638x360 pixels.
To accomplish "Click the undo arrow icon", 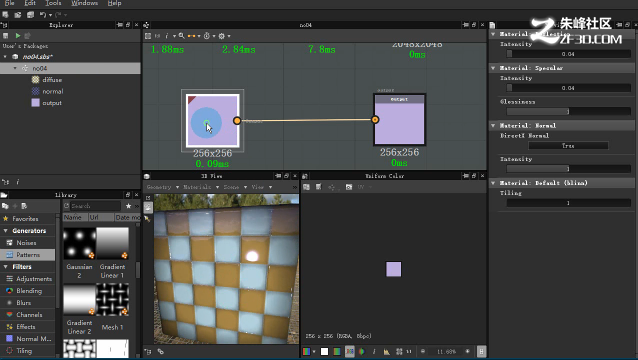I will [x=43, y=15].
